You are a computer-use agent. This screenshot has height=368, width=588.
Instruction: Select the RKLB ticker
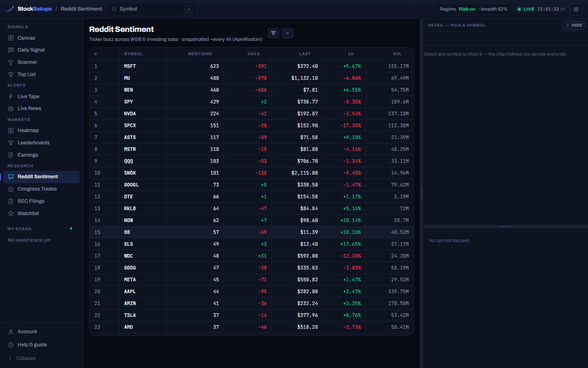(x=130, y=209)
